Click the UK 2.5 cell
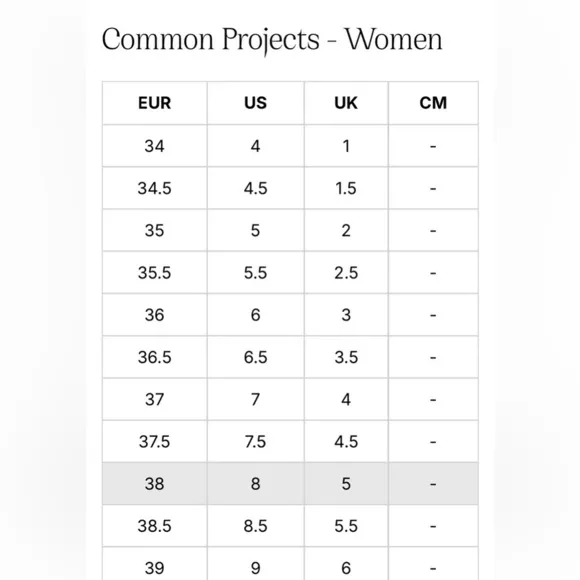The width and height of the screenshot is (580, 580). tap(346, 273)
